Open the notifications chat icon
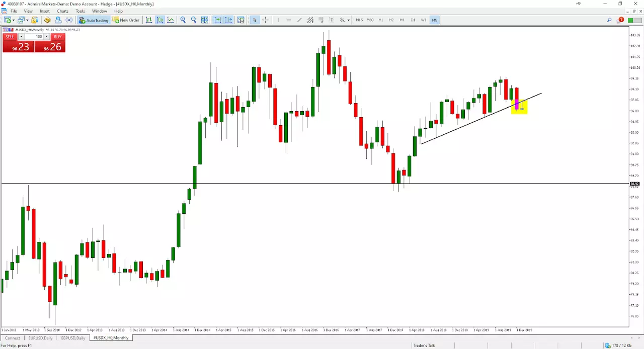 [x=620, y=20]
